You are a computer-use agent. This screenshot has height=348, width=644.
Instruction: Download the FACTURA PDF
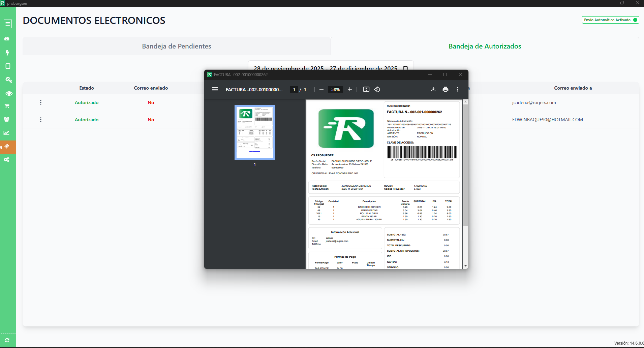[433, 89]
